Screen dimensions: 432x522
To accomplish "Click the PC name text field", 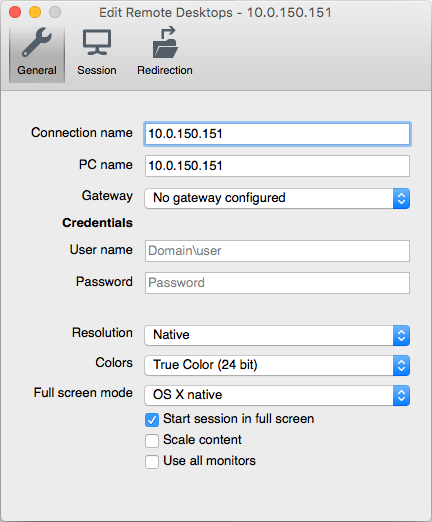I will (x=277, y=166).
